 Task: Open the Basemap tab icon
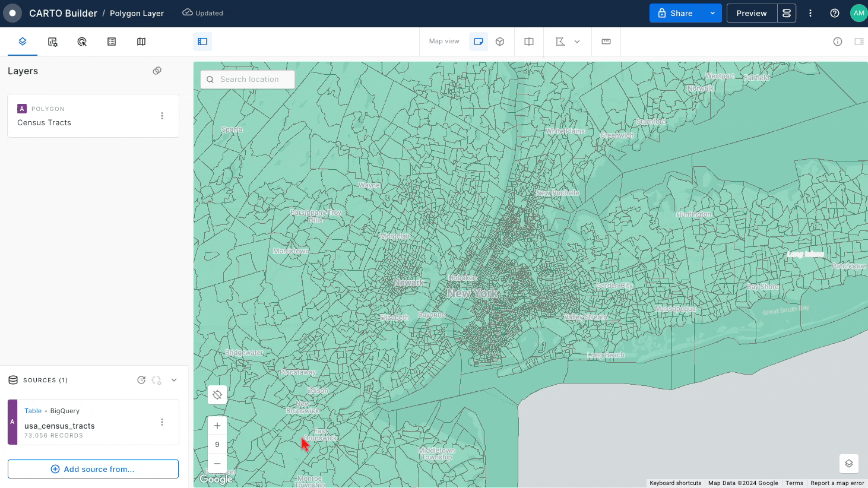[x=141, y=42]
